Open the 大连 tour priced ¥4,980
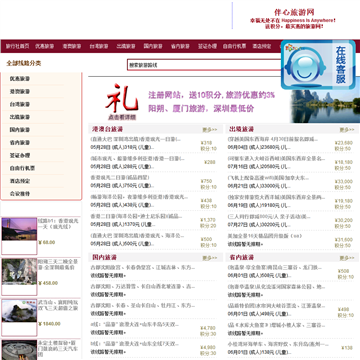The height and width of the screenshot is (360, 360). coord(135,344)
